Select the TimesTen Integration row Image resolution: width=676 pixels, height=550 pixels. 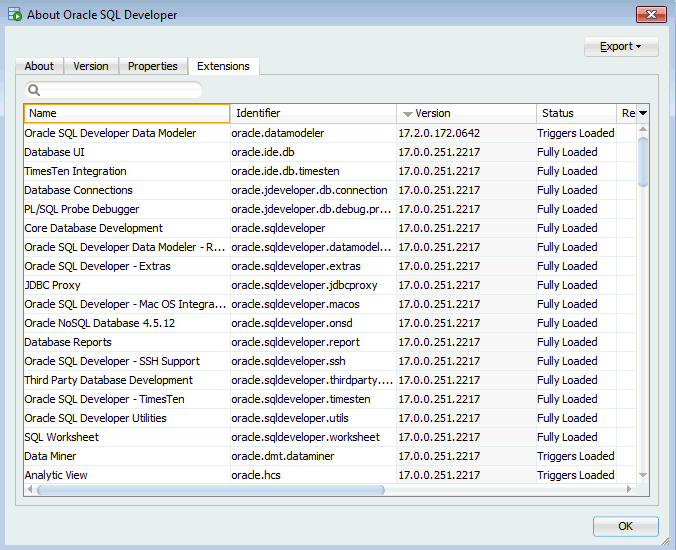330,171
